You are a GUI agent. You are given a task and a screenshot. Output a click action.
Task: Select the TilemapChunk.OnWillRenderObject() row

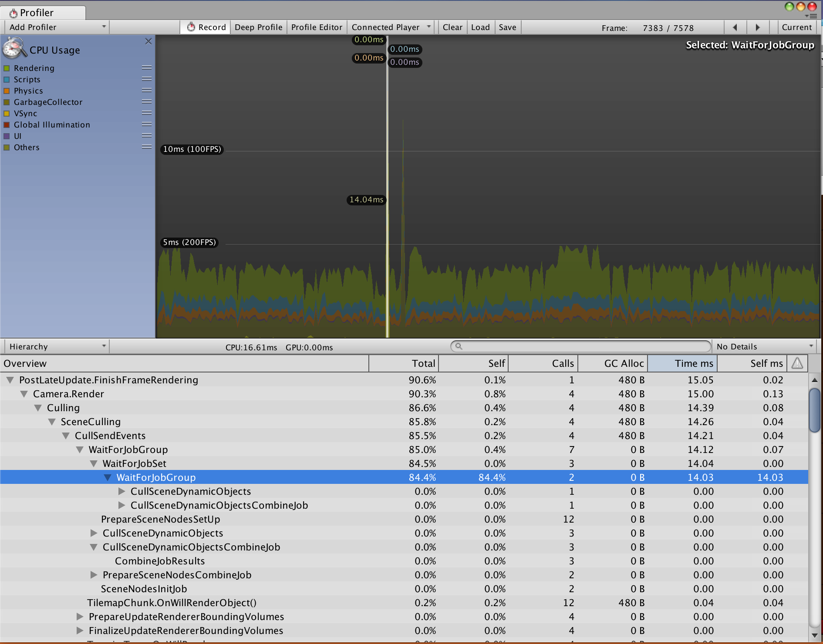tap(404, 603)
